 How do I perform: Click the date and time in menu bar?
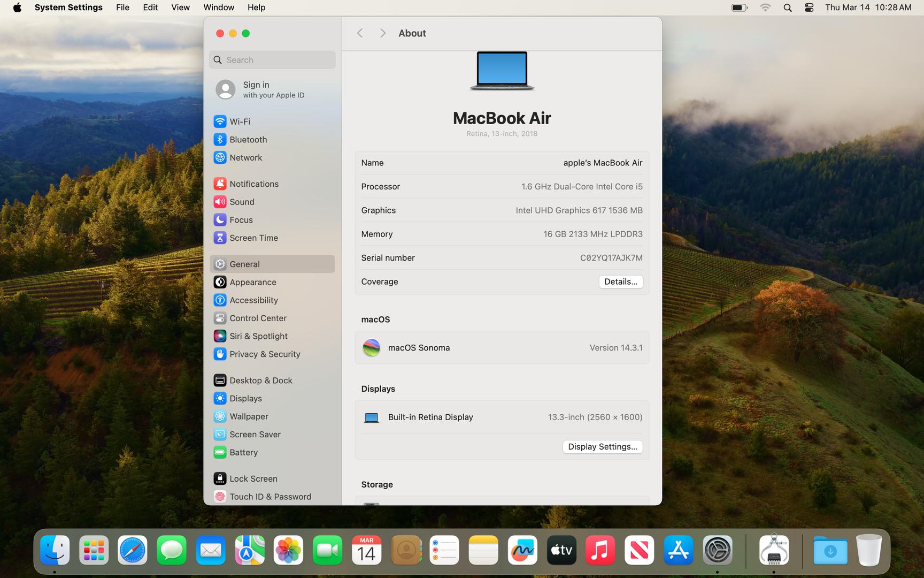868,7
